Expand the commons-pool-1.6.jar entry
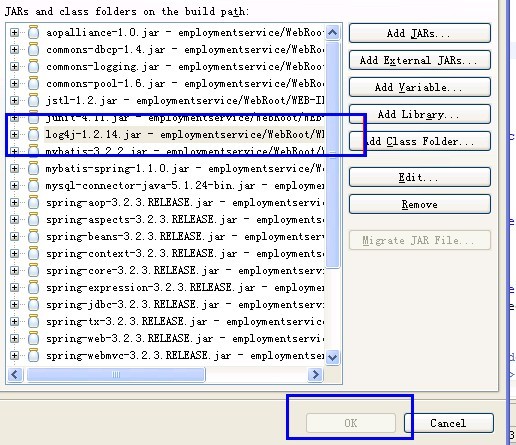This screenshot has height=445, width=516. pyautogui.click(x=14, y=83)
